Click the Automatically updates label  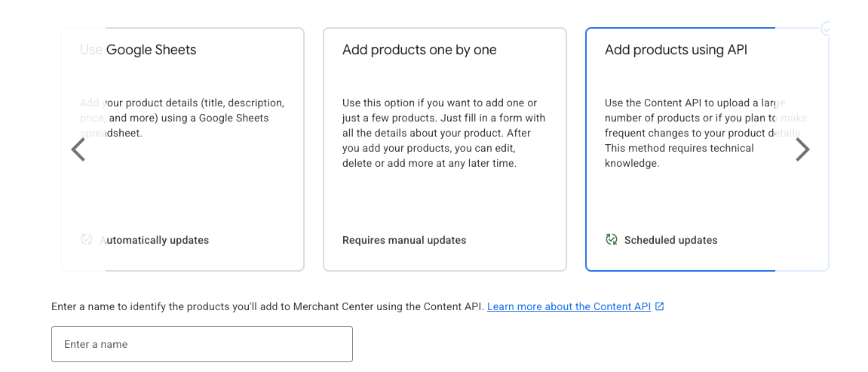(x=155, y=240)
